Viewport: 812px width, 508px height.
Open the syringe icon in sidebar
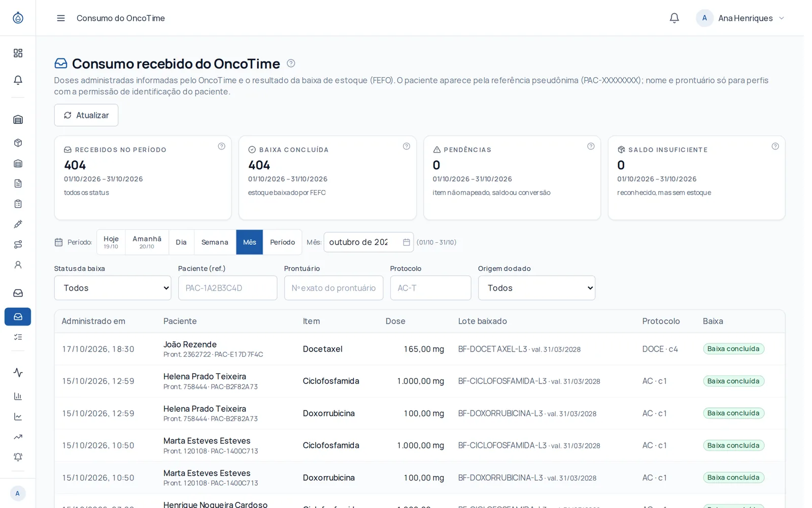[18, 224]
